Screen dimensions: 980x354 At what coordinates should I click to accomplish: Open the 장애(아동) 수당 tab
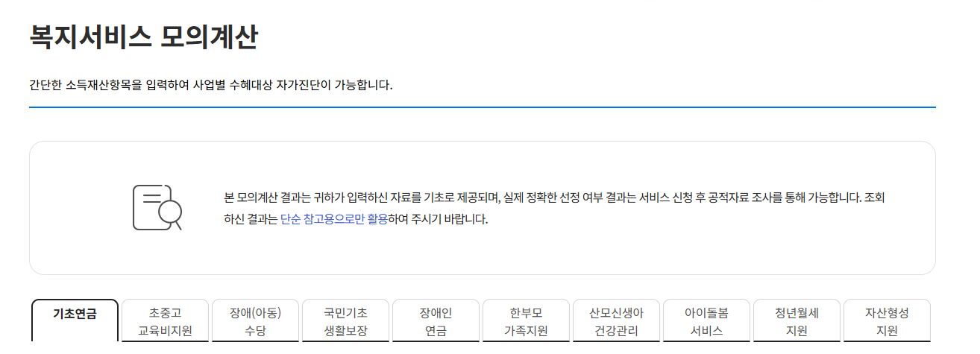coord(255,321)
